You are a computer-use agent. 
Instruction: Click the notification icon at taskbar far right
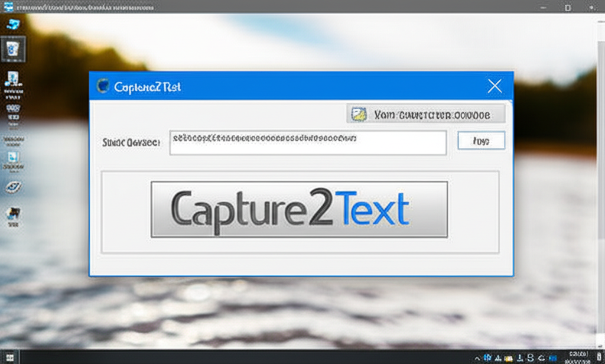[598, 357]
